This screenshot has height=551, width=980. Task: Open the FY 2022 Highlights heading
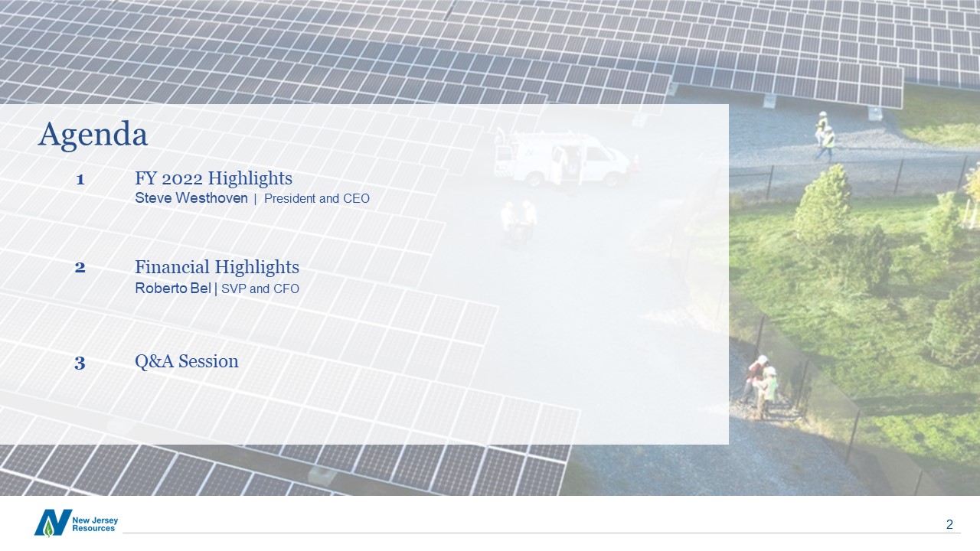(x=214, y=179)
